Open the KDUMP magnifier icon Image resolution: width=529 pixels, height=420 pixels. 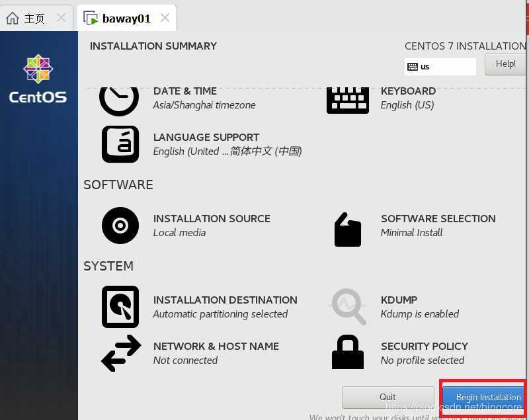click(349, 307)
